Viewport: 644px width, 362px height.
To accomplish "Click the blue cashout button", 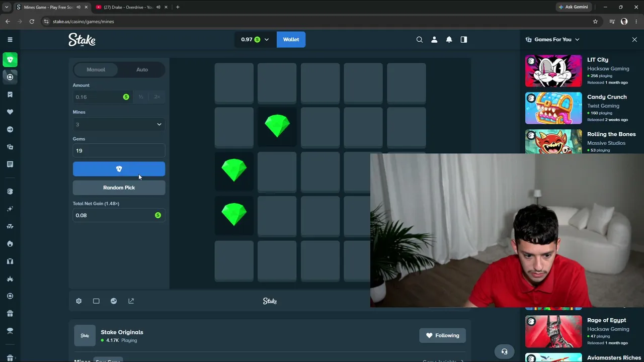I will pos(119,169).
